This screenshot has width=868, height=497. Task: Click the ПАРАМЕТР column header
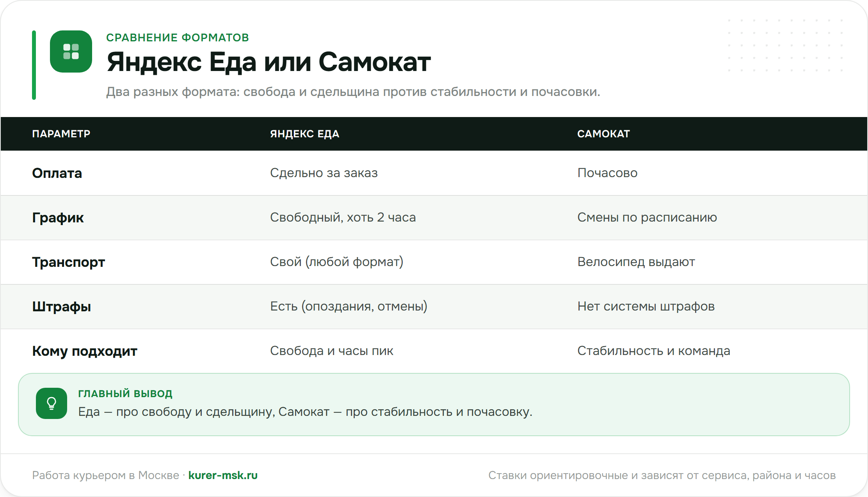tap(61, 134)
